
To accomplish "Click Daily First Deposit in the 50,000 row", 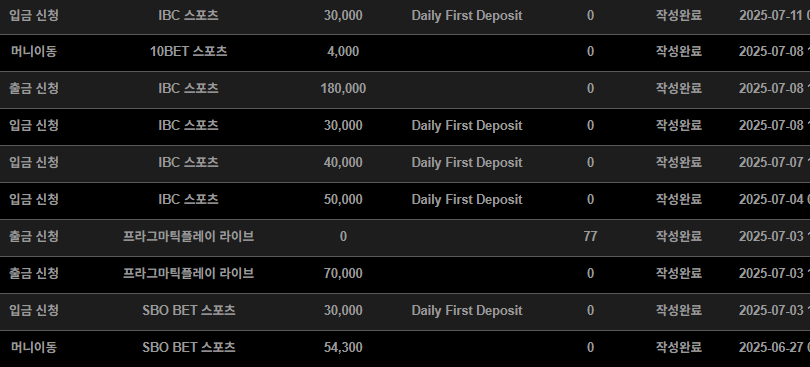I will click(467, 200).
